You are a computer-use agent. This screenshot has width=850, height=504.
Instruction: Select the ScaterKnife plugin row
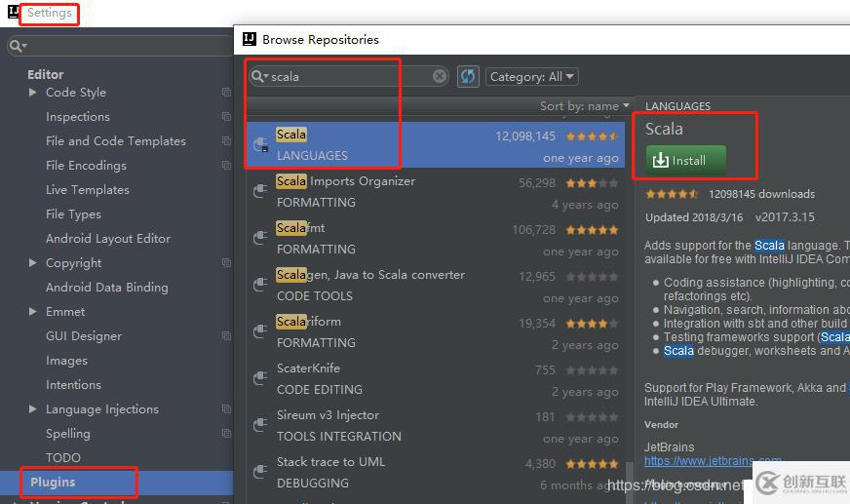coord(436,378)
